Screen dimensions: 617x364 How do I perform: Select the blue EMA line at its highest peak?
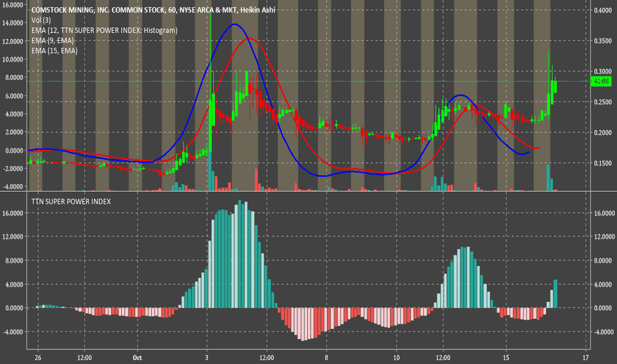pos(235,24)
